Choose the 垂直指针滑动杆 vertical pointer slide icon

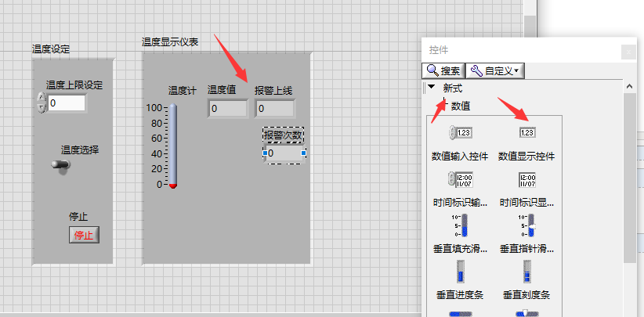[527, 225]
